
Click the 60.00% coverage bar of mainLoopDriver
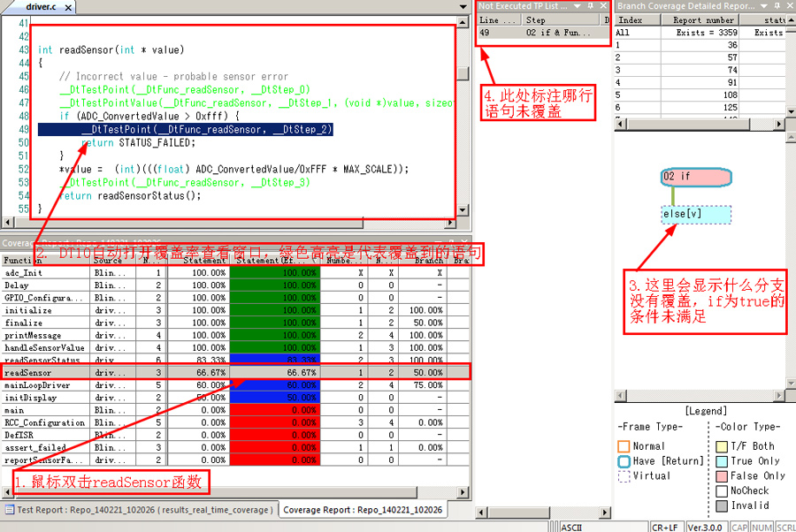point(275,385)
